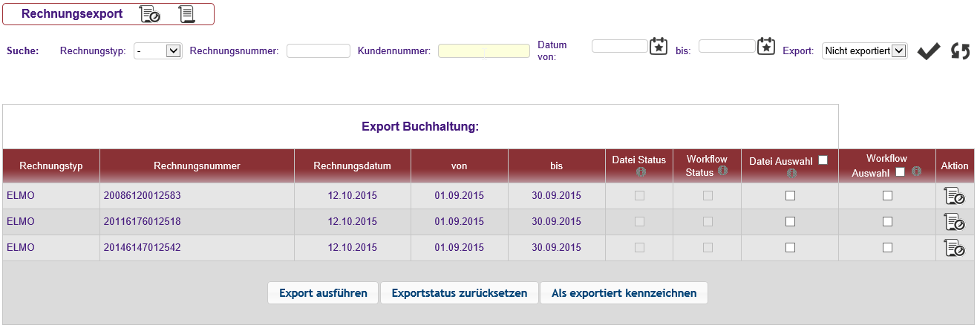Click the action icon for invoice 20146147012542
980x331 pixels.
click(954, 248)
